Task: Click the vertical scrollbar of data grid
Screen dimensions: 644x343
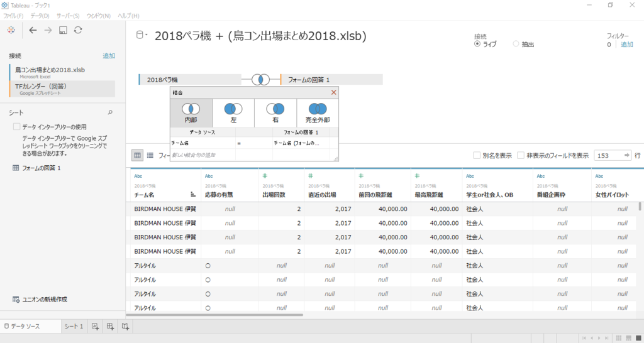Action: click(x=640, y=206)
